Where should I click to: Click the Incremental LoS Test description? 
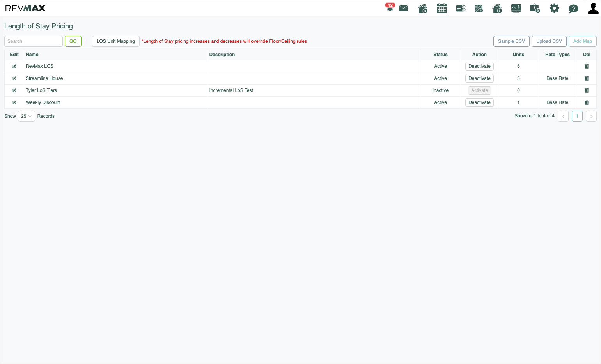tap(231, 90)
